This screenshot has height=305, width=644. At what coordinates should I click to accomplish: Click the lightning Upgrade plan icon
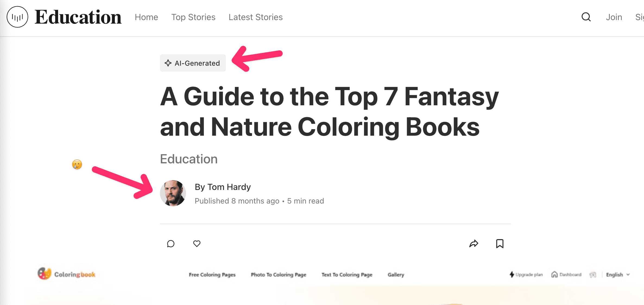click(512, 274)
